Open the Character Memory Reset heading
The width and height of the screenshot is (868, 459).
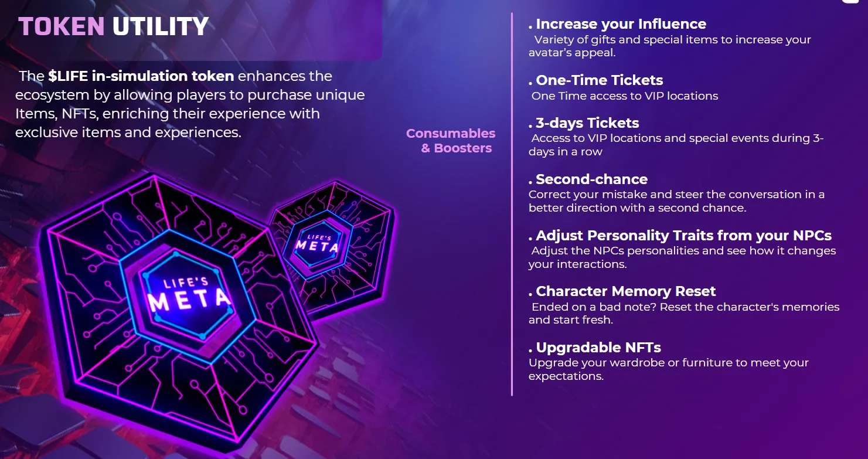625,291
